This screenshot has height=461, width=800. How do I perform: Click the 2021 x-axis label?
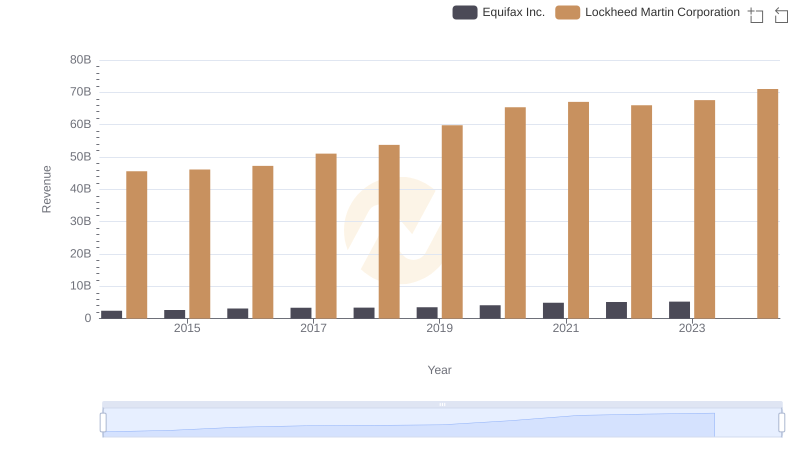pos(566,328)
